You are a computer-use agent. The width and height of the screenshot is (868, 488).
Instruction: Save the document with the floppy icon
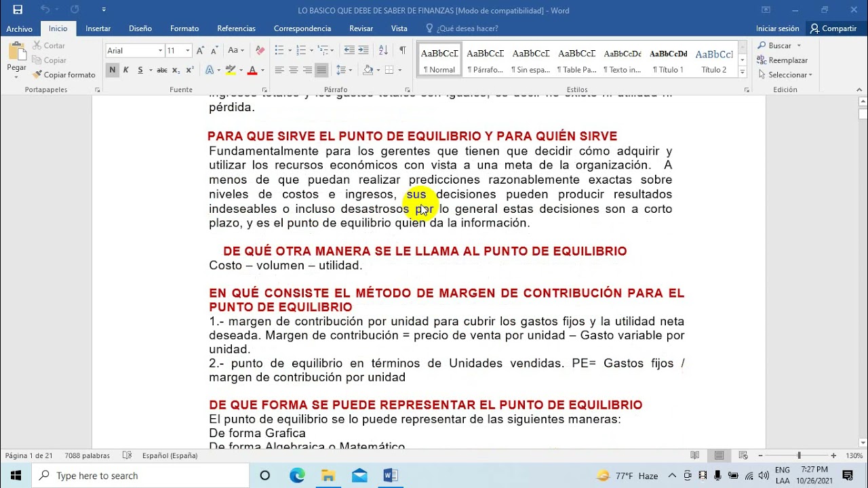coord(18,9)
